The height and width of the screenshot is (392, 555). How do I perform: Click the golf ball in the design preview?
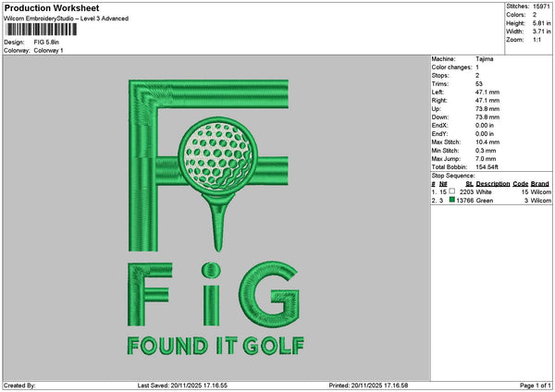(217, 155)
